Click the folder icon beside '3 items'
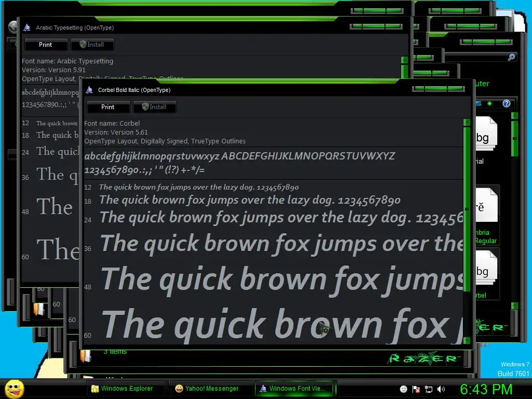The width and height of the screenshot is (532, 399). pos(86,356)
